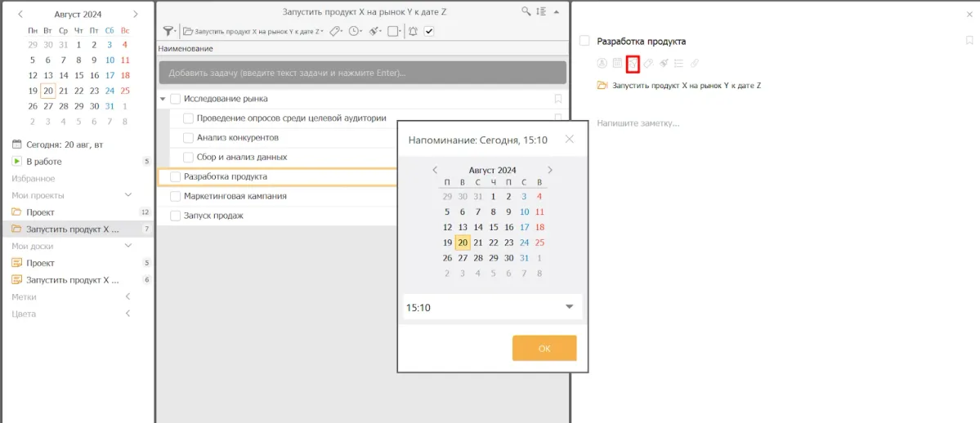Bookmark the Разработка продукта task in details panel
Image resolution: width=980 pixels, height=423 pixels.
tap(969, 41)
